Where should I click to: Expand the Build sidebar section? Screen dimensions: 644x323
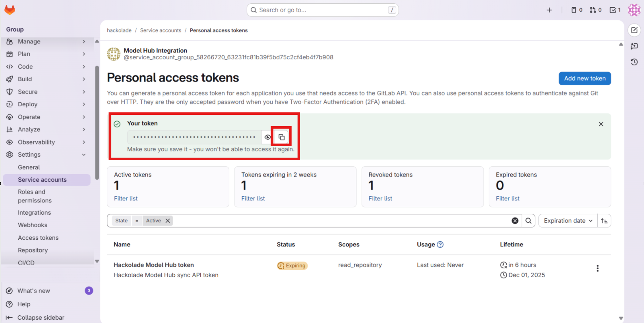point(47,79)
